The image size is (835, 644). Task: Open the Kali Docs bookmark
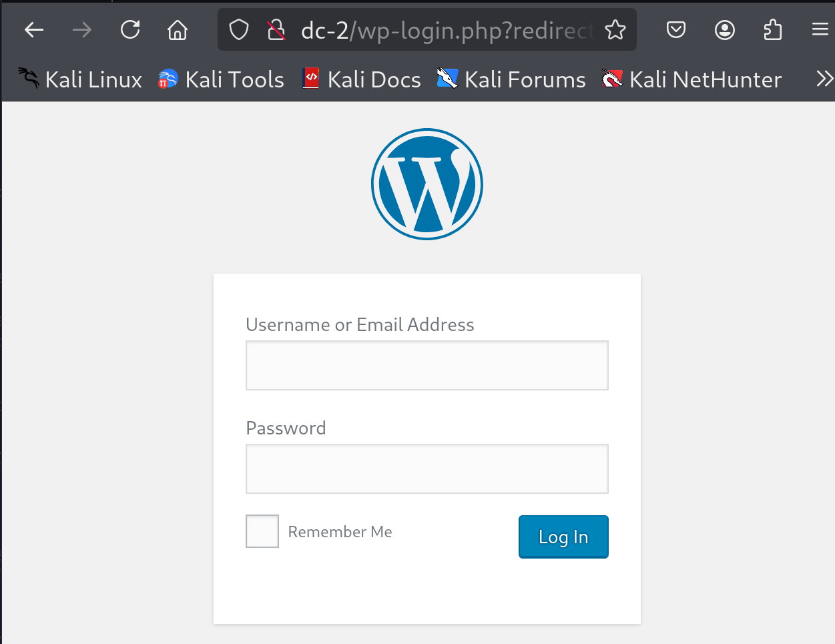(362, 79)
